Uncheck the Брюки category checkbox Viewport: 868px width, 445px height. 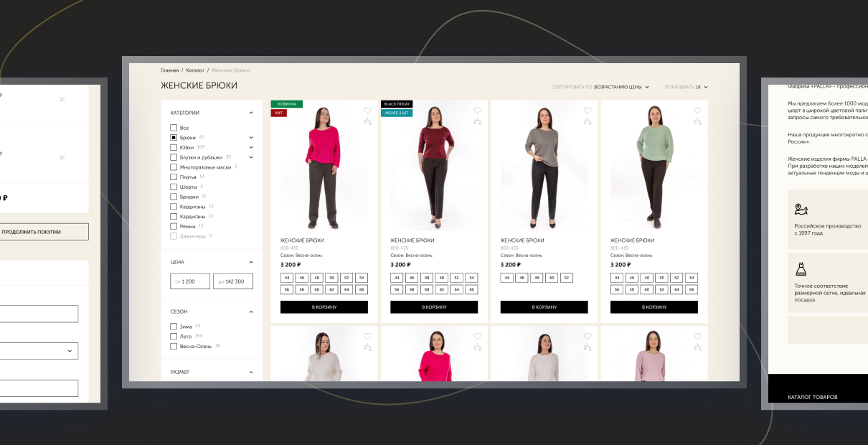pyautogui.click(x=174, y=137)
